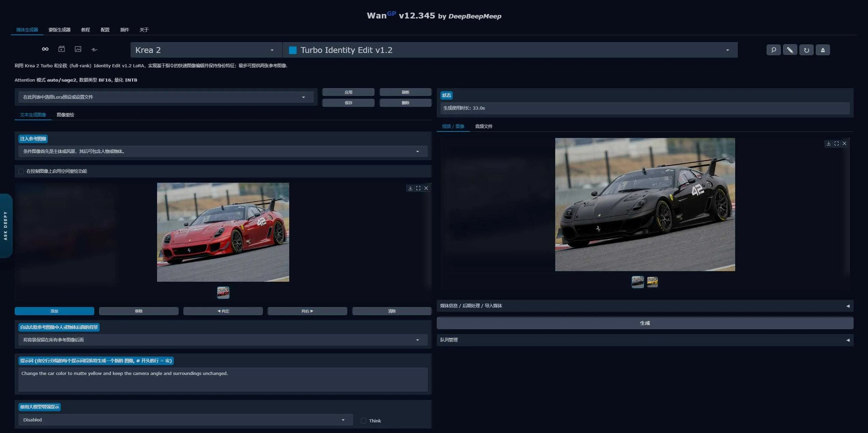The width and height of the screenshot is (868, 433).
Task: Click the 生成 generate button
Action: [645, 323]
